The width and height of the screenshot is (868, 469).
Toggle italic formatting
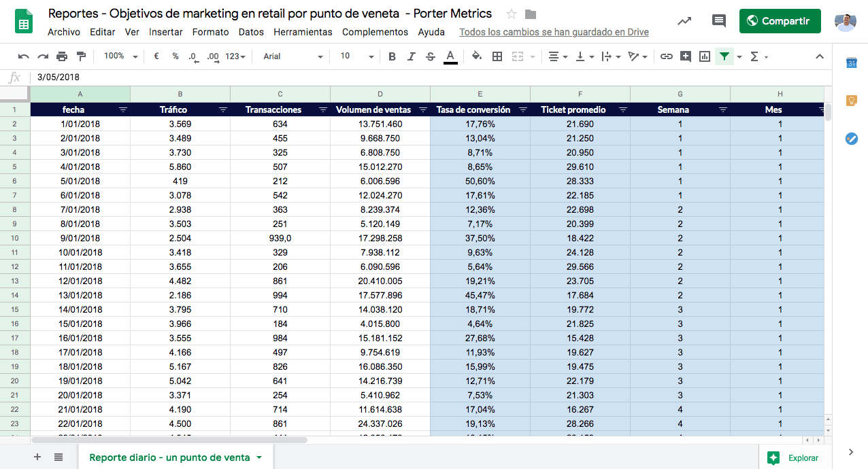[x=411, y=56]
